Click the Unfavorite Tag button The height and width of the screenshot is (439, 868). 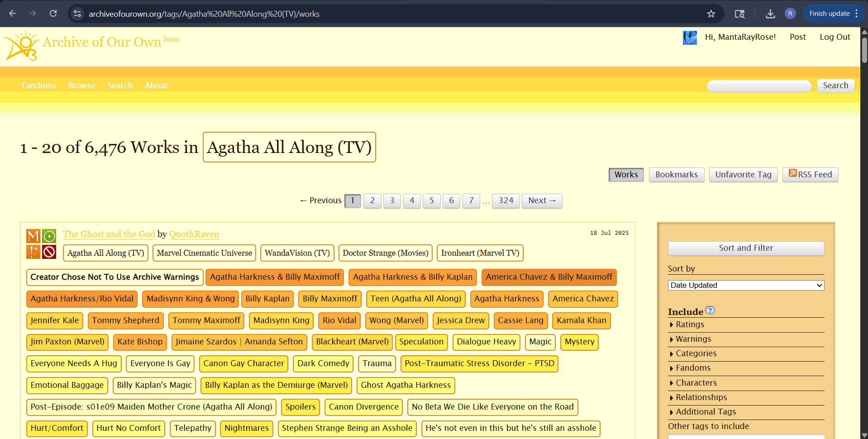click(743, 175)
